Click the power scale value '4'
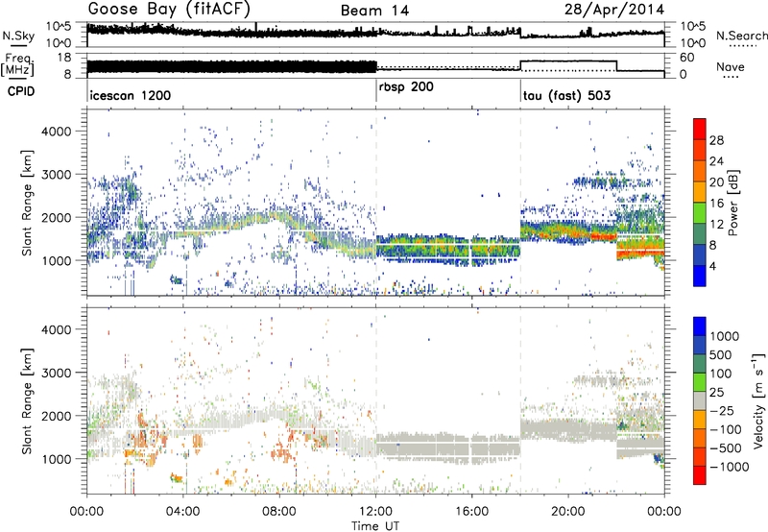The height and width of the screenshot is (532, 768). (713, 266)
